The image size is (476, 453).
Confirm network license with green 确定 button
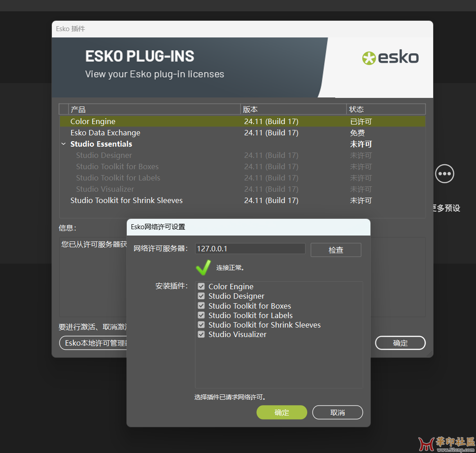point(282,412)
